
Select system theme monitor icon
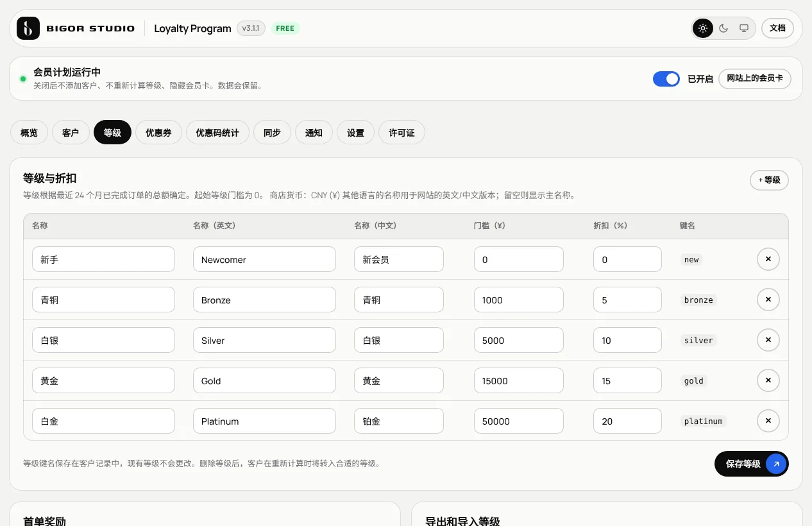pos(744,28)
